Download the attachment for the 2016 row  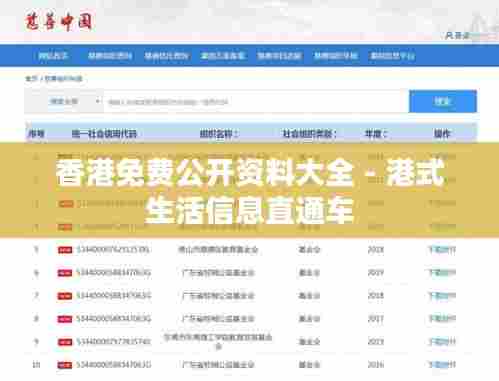(442, 365)
